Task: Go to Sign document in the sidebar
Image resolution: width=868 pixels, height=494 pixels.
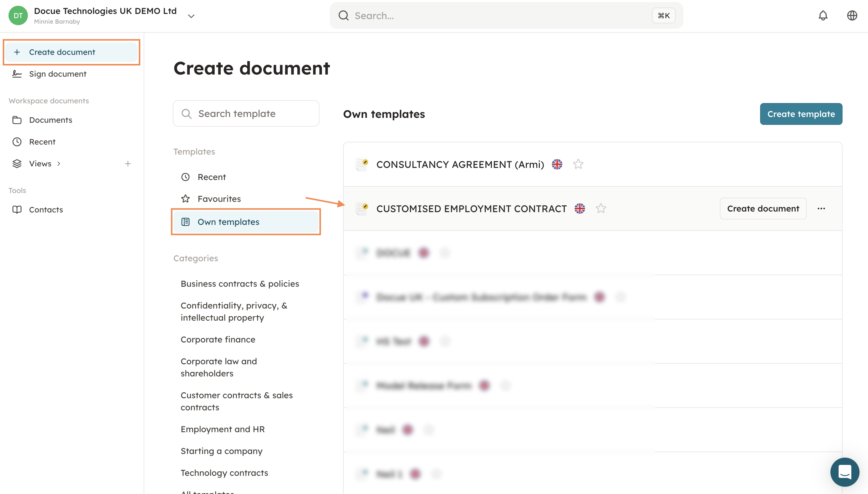Action: point(58,74)
